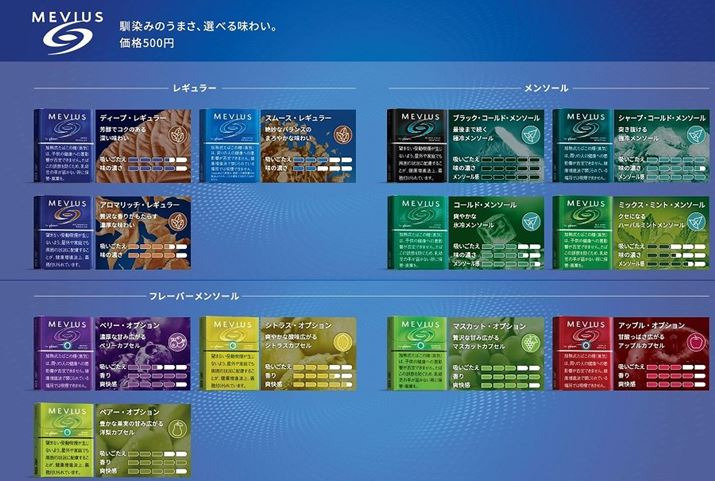Click the シトラス・オプション product title
The image size is (715, 481).
pos(298,326)
